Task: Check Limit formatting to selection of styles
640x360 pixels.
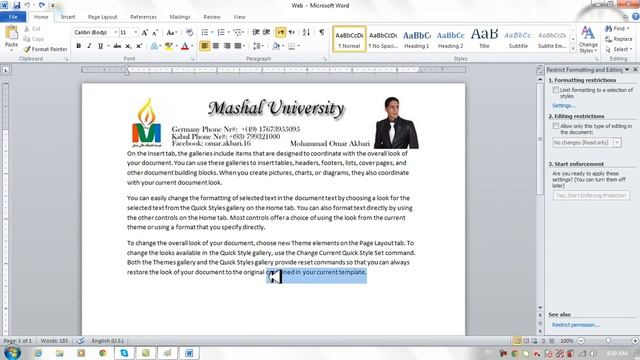Action: point(556,90)
